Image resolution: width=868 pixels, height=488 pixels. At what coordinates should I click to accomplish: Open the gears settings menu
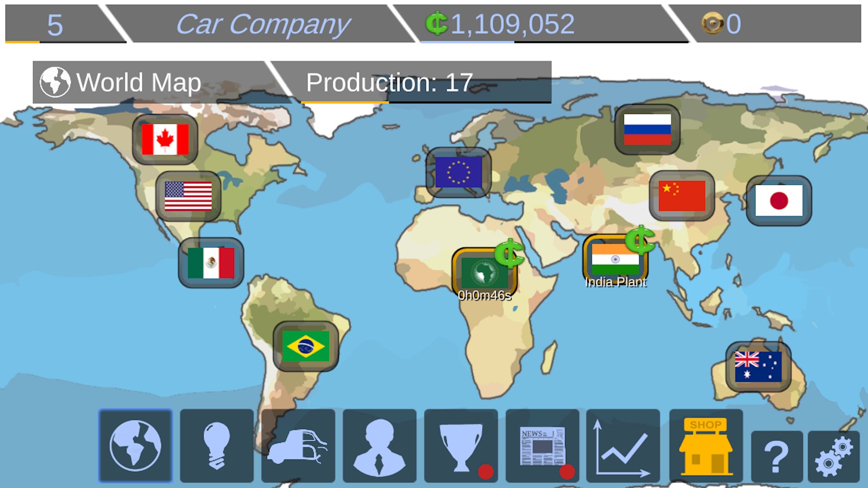(834, 456)
